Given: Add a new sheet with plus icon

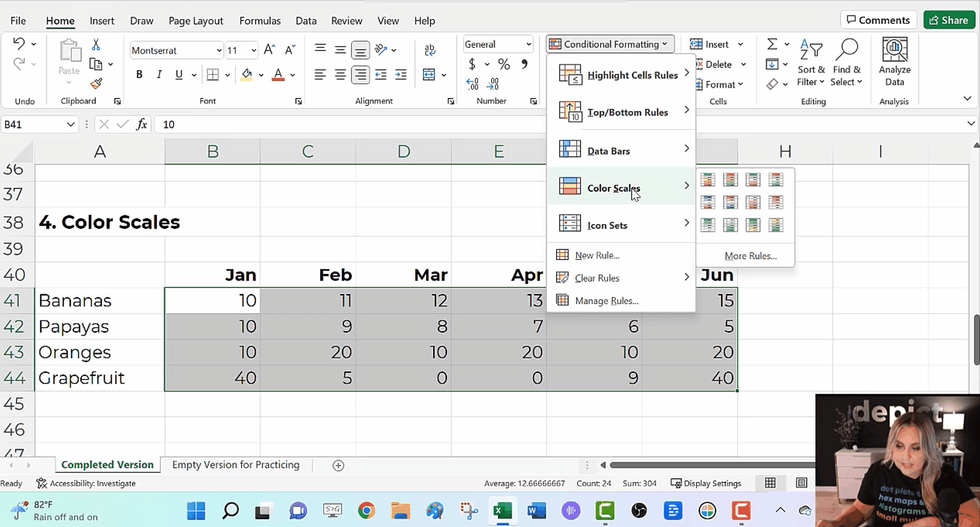Looking at the screenshot, I should pyautogui.click(x=338, y=466).
